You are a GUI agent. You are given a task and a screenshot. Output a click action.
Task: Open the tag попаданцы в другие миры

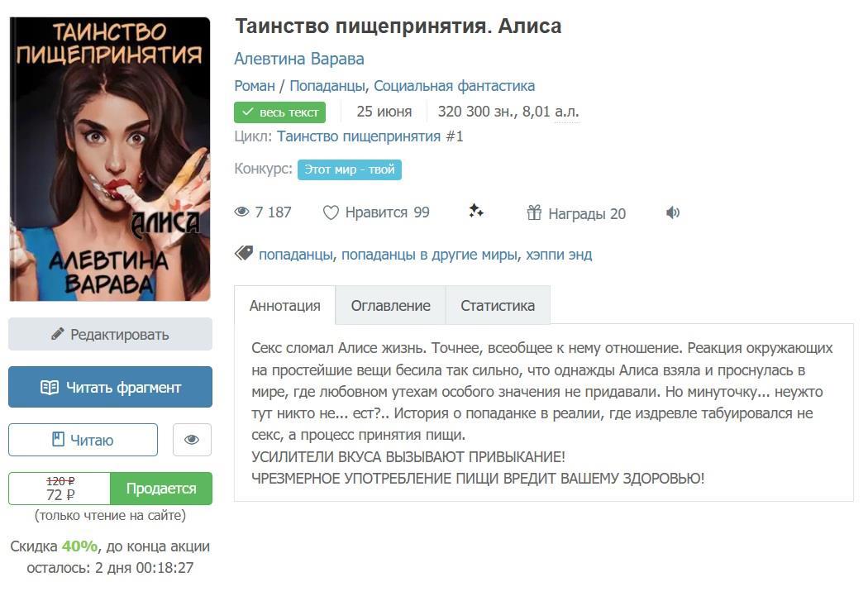coord(430,255)
